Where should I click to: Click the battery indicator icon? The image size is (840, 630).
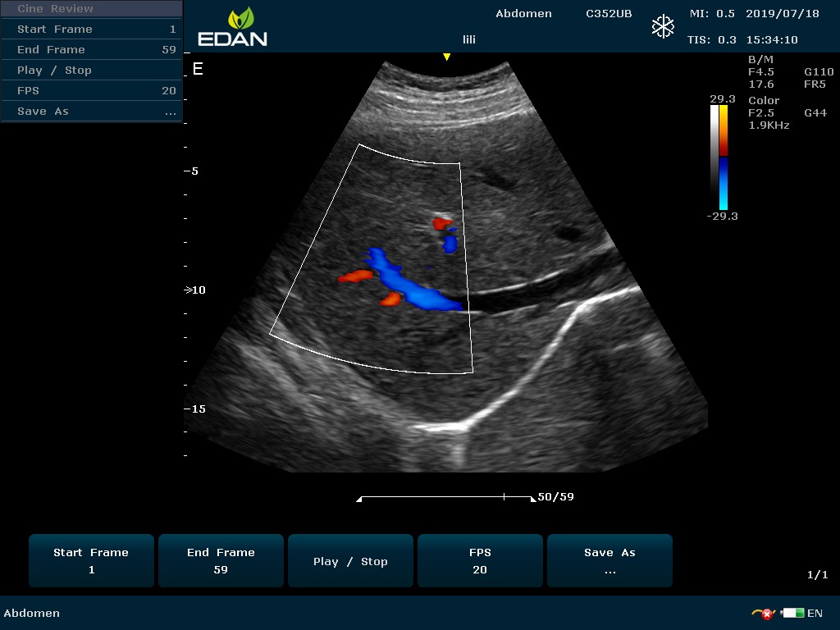click(792, 613)
